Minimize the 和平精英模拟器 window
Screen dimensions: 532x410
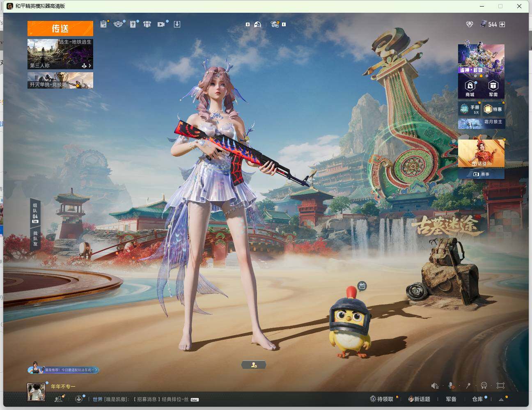pos(482,6)
